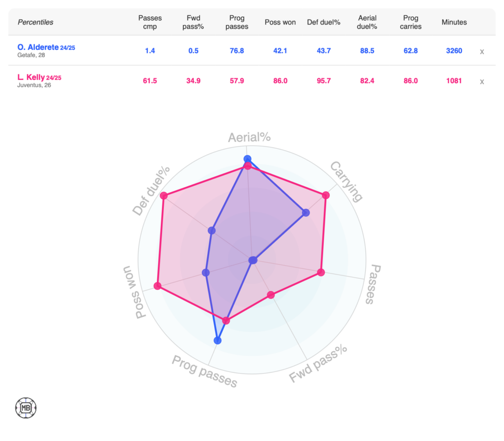Select Alderete's blue Aerial% point on radar
The height and width of the screenshot is (441, 504).
pos(248,159)
